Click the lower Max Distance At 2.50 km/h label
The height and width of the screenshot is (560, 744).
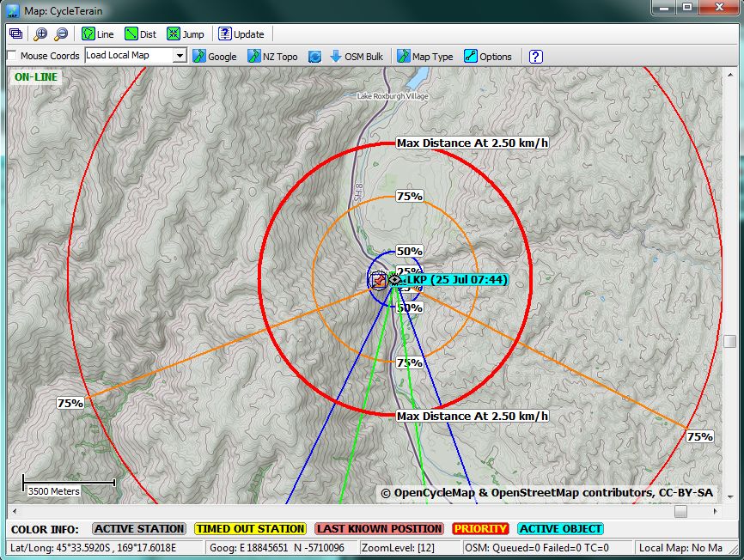pyautogui.click(x=473, y=416)
